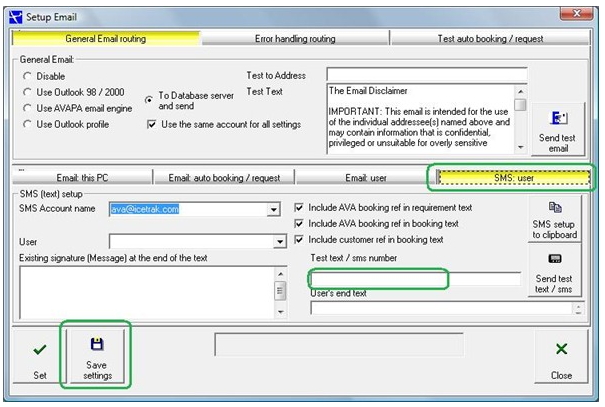Click the Test text / sms number field
Screen dimensions: 605x407
click(x=378, y=279)
